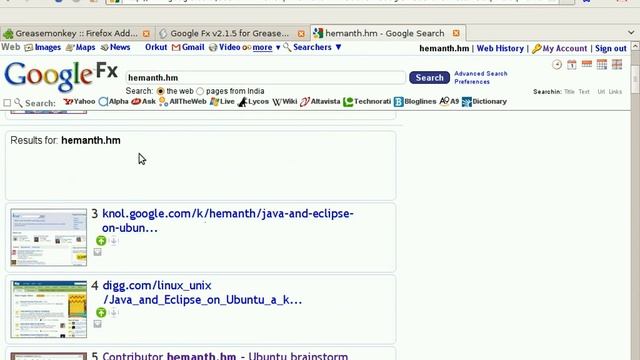The width and height of the screenshot is (640, 360).
Task: Search with AllTheWeb engine
Action: click(x=183, y=102)
